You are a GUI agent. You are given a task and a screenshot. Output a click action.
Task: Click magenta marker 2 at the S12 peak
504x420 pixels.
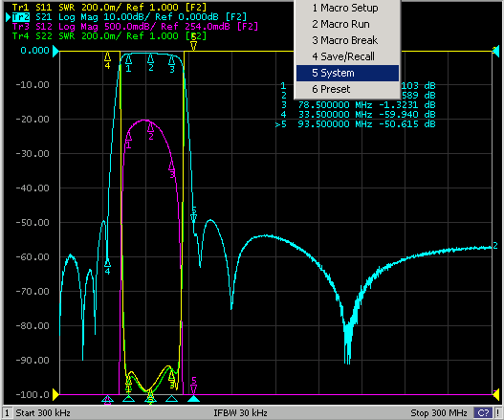(x=151, y=131)
